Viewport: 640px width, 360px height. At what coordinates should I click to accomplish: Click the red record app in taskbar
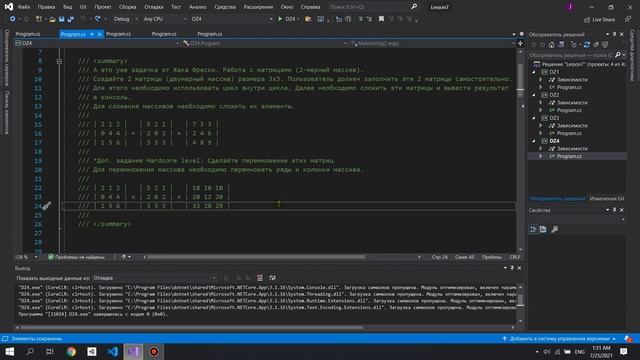tap(154, 352)
